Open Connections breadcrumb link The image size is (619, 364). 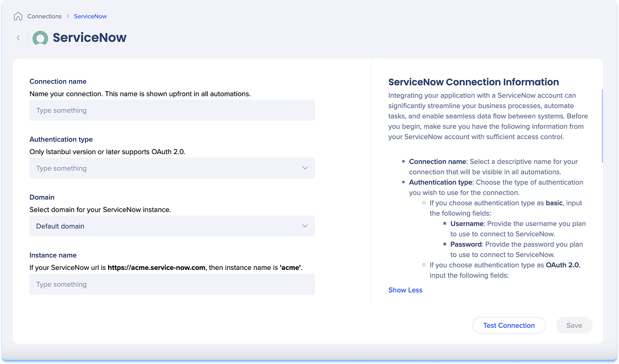tap(44, 16)
